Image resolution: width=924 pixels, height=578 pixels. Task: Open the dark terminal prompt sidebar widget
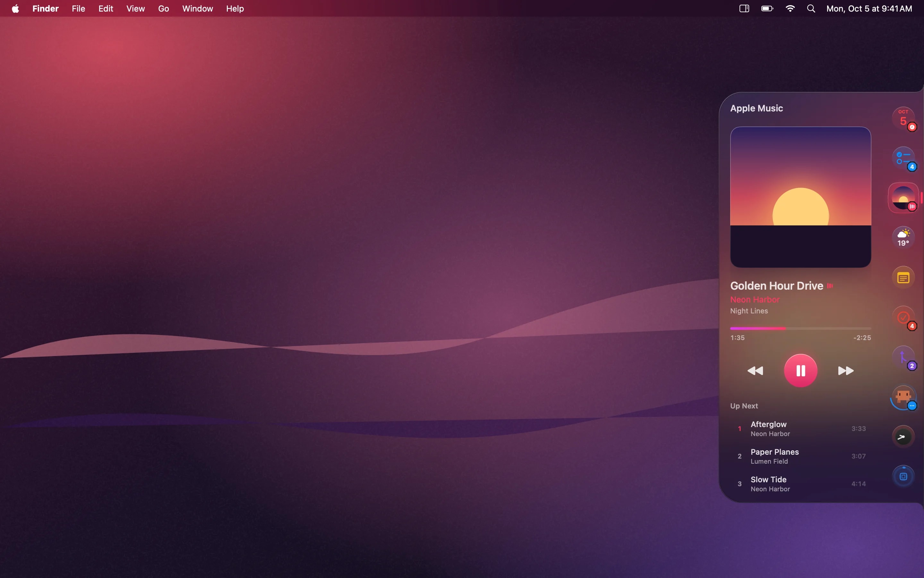point(903,437)
